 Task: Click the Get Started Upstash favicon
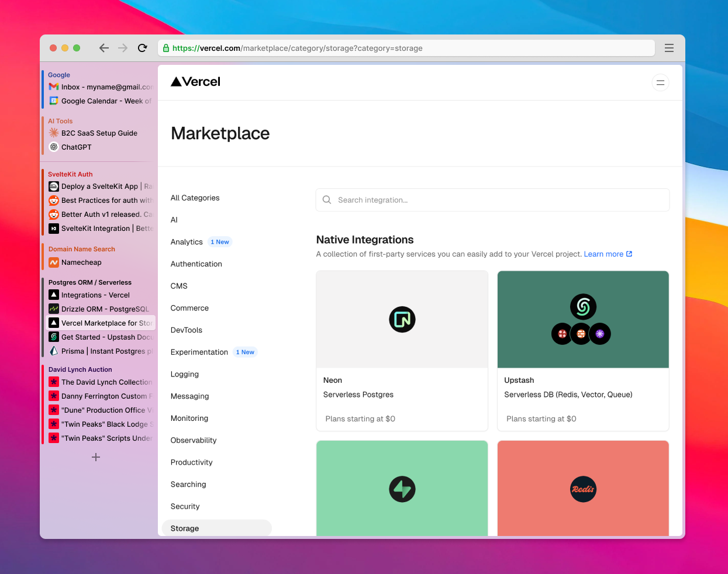pos(54,337)
